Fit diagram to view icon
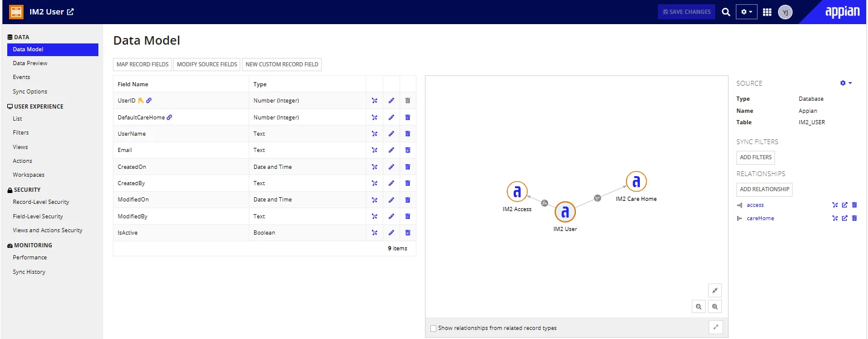 (x=715, y=290)
